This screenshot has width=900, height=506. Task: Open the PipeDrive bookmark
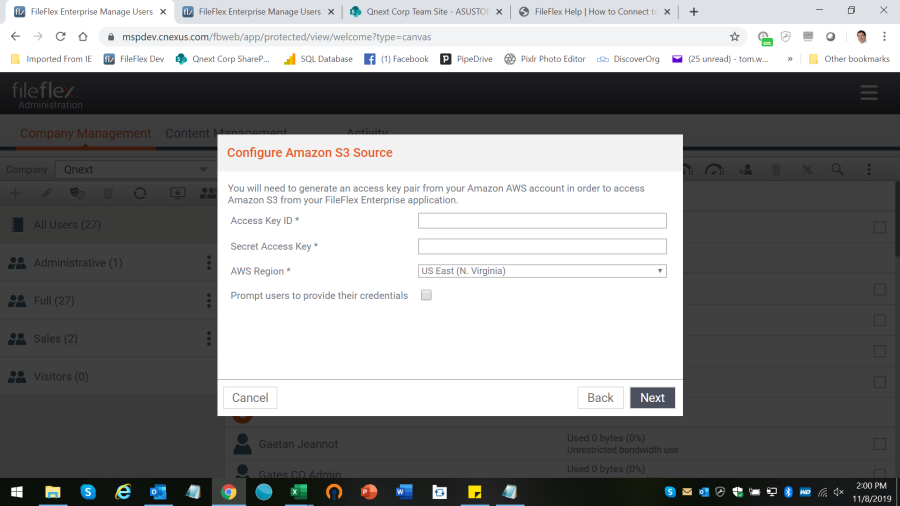pyautogui.click(x=467, y=59)
